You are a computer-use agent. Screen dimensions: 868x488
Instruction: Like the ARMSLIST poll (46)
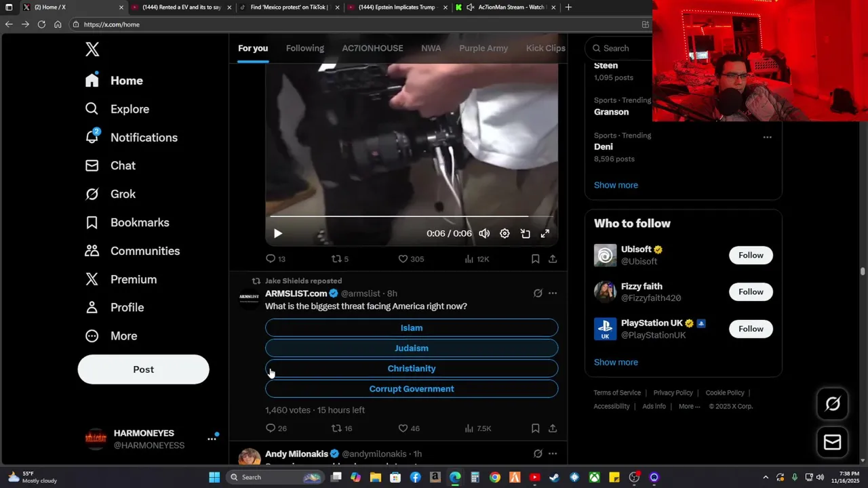(x=409, y=428)
